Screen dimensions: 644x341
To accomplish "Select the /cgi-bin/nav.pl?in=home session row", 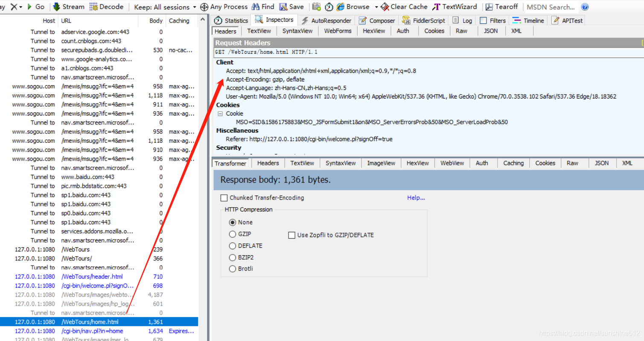I will pyautogui.click(x=92, y=331).
